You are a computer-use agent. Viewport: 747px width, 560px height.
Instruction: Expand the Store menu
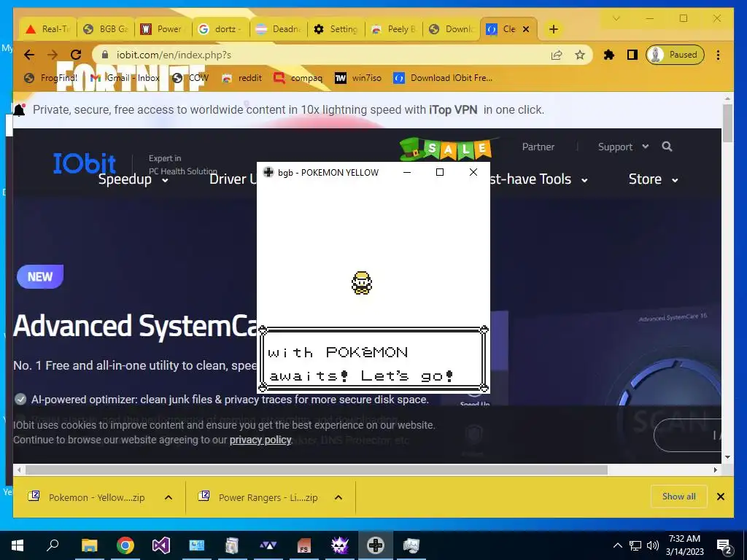[x=653, y=179]
